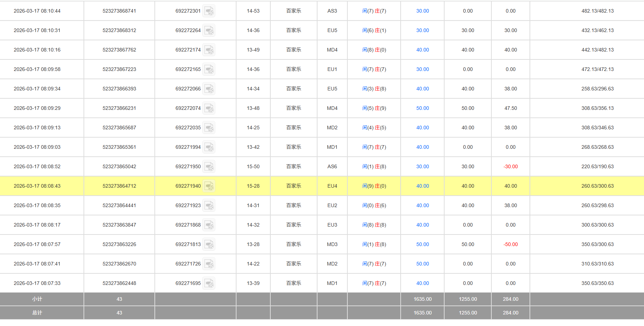Screen dimensions: 644x326
Task: Click 40.00 bet link in highlighted row
Action: point(422,186)
